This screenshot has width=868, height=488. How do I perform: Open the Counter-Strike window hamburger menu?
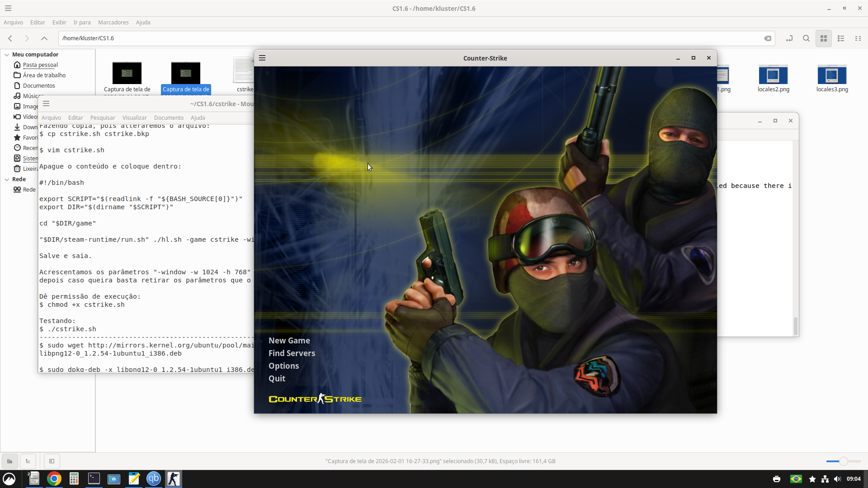click(262, 58)
